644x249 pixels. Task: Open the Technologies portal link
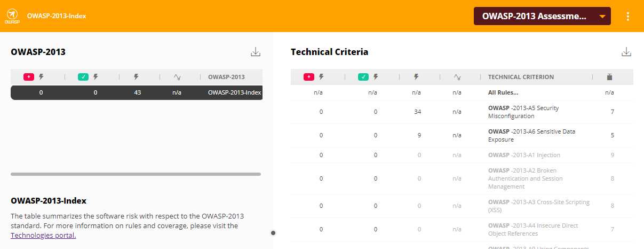click(43, 235)
